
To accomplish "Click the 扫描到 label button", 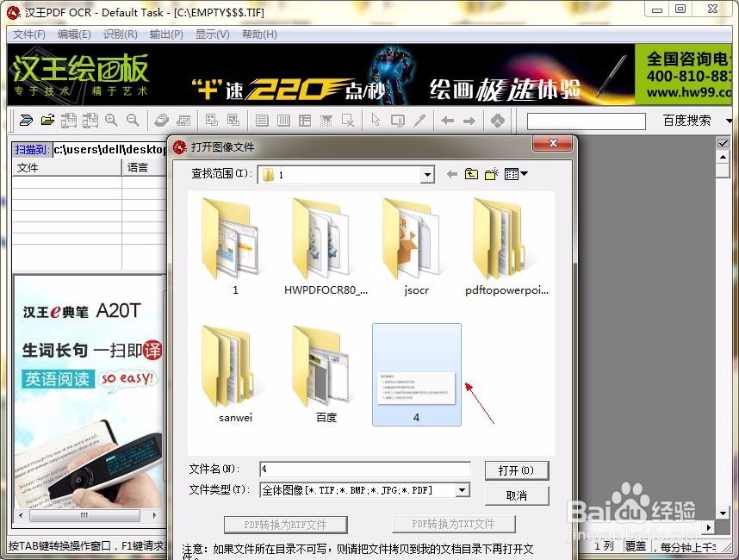I will (31, 149).
